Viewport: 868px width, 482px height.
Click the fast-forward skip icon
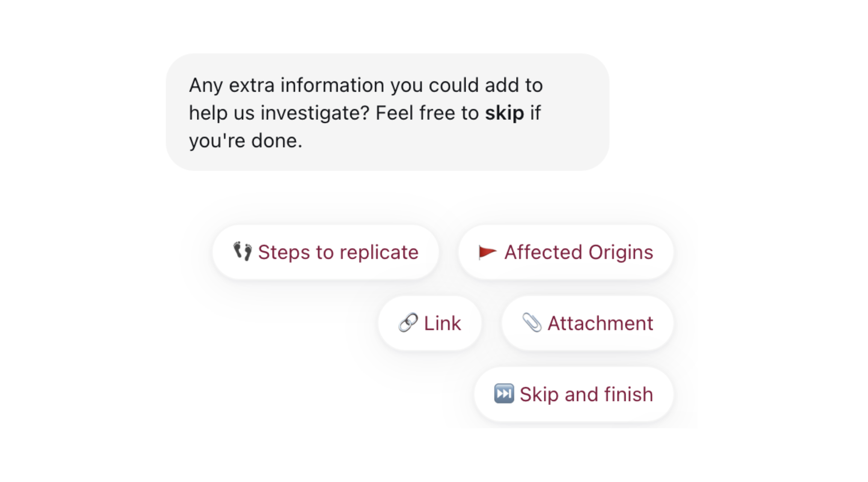504,393
